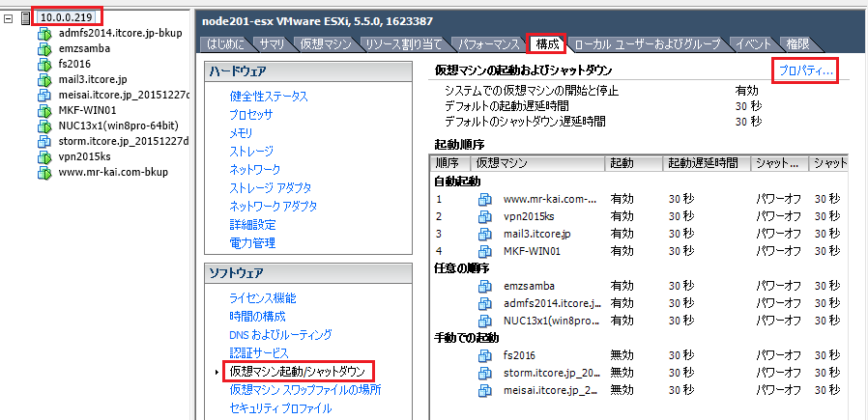Click the VM icon for mail3.itcore.jp in tree
Screen dimensions: 868x420
[43, 80]
